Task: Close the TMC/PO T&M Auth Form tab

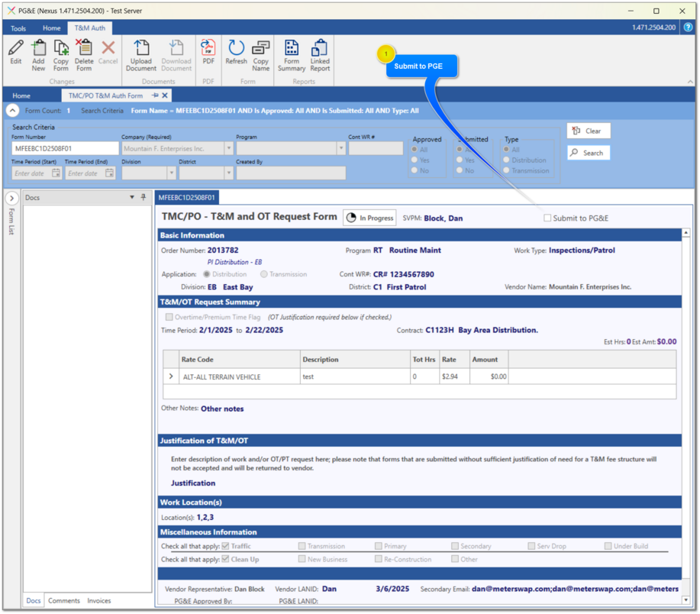Action: pyautogui.click(x=165, y=95)
